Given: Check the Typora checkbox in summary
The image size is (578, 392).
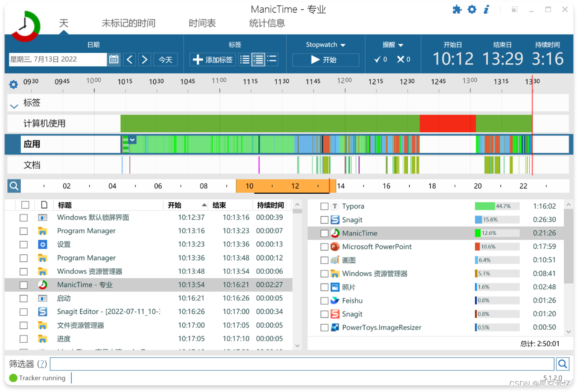Looking at the screenshot, I should pyautogui.click(x=324, y=206).
